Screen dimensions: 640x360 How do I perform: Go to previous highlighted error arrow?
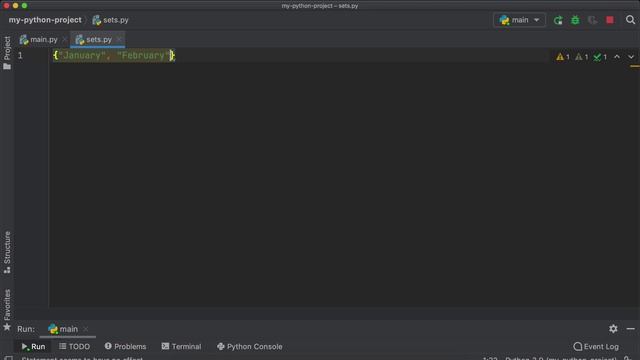click(617, 57)
